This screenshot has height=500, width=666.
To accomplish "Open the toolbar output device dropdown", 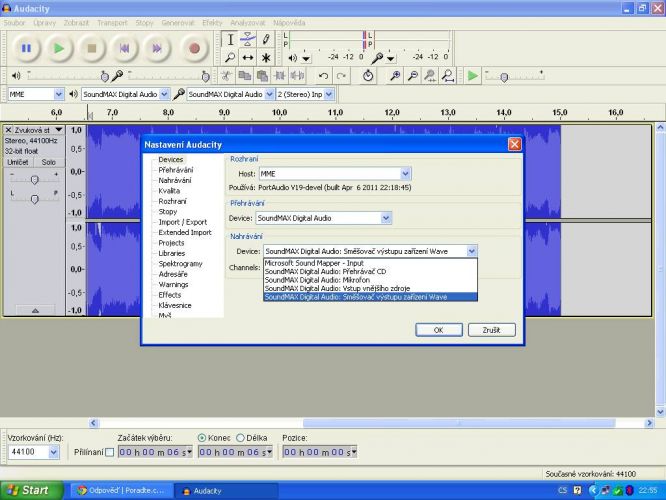I will click(x=164, y=94).
